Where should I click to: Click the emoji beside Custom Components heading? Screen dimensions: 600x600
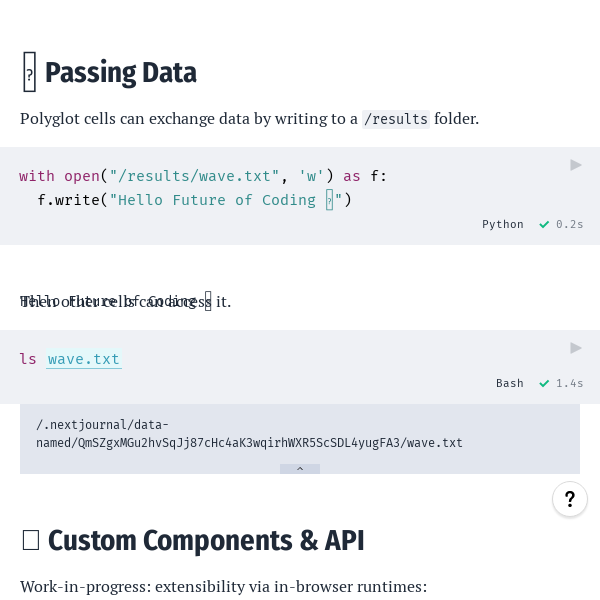(30, 540)
